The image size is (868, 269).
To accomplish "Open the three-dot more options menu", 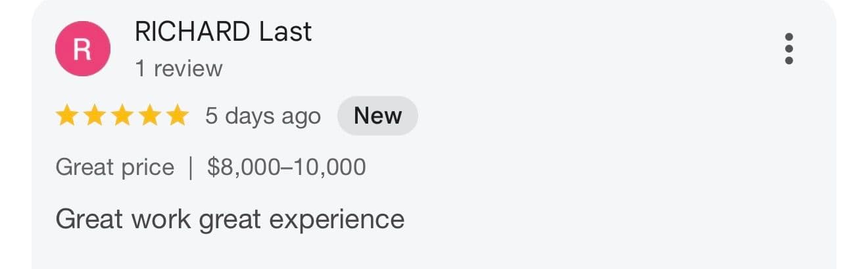I will 789,49.
